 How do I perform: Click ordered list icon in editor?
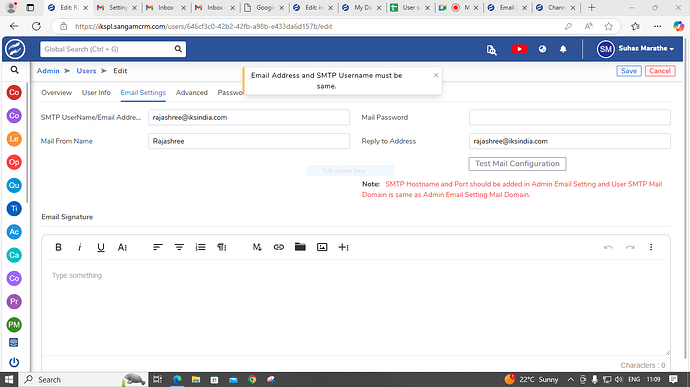point(201,247)
